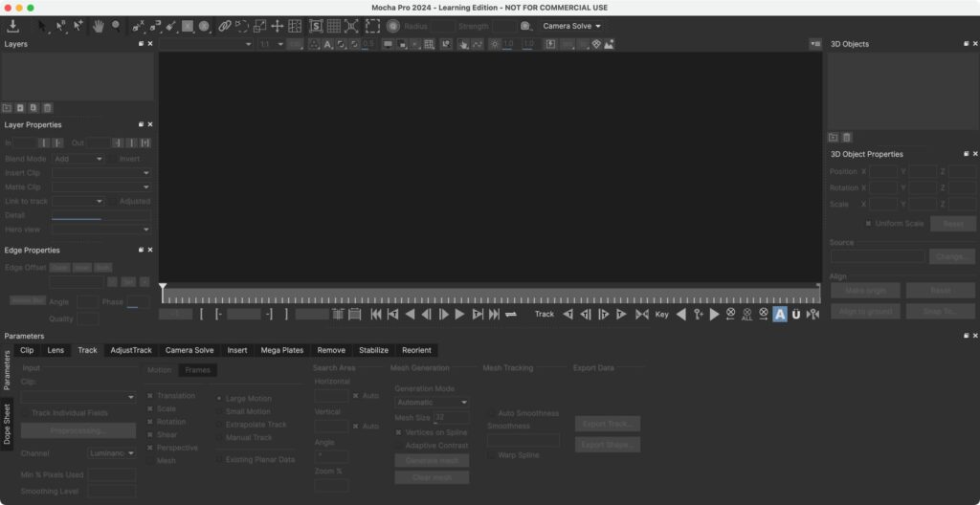Open the Hero view dropdown
This screenshot has width=980, height=505.
[101, 230]
